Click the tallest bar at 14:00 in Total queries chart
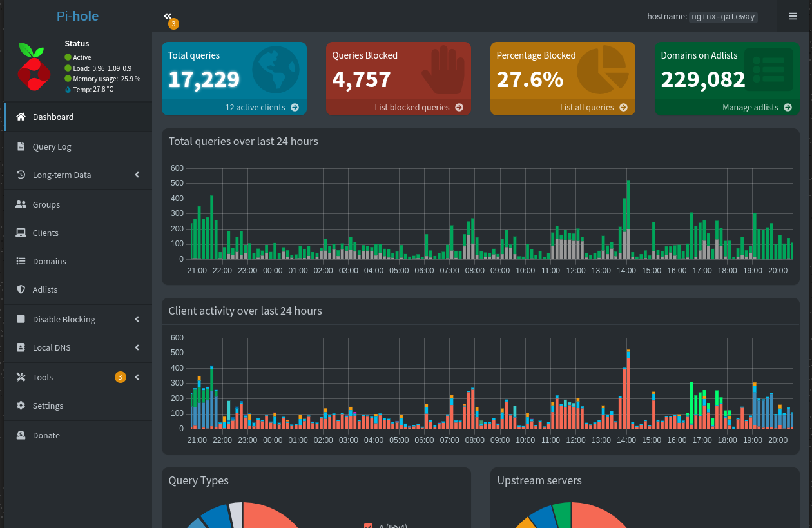Screen dimensions: 812x528 (628, 219)
